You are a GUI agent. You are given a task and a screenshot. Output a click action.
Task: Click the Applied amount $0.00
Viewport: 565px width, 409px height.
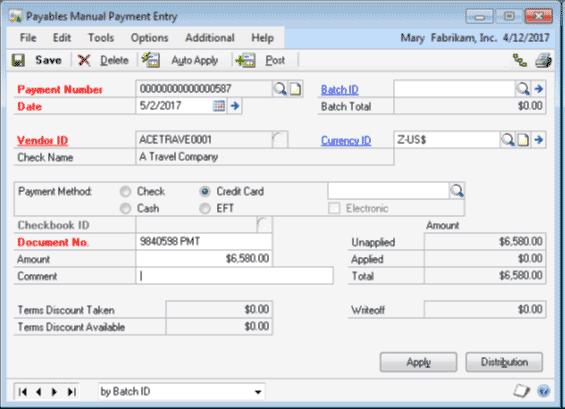tap(485, 258)
